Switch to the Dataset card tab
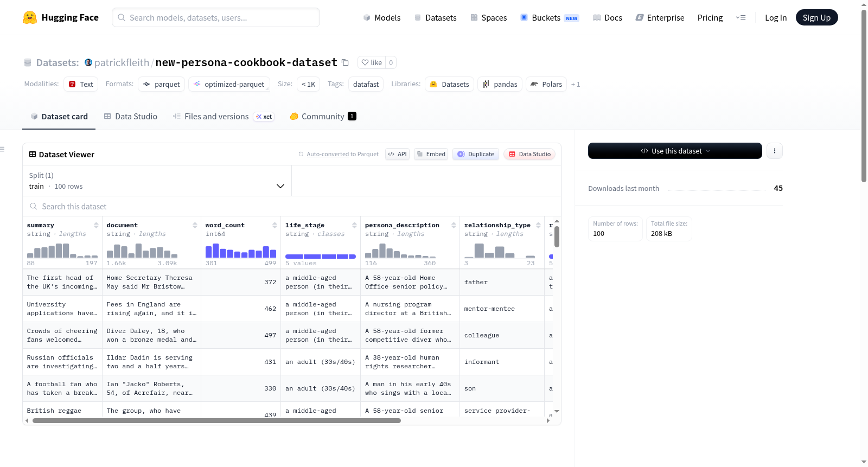The width and height of the screenshot is (868, 467). click(59, 116)
